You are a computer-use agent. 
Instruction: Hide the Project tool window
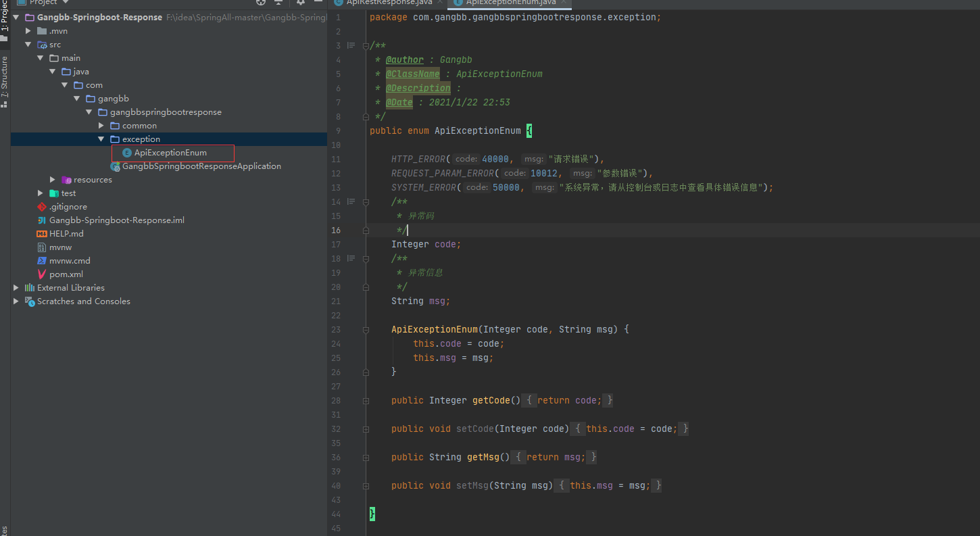click(318, 3)
